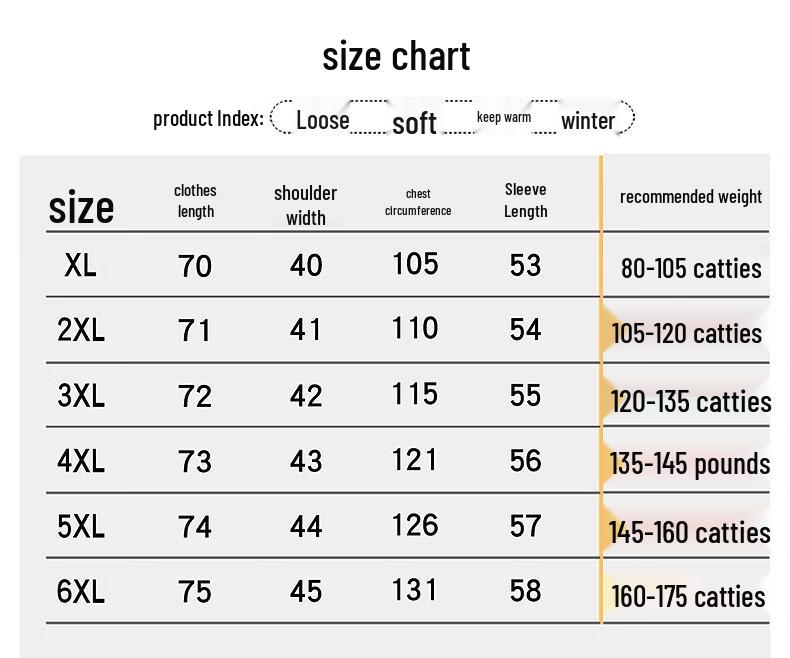Select the 3XL size row label
Viewport: 790px width, 658px height.
pos(81,395)
